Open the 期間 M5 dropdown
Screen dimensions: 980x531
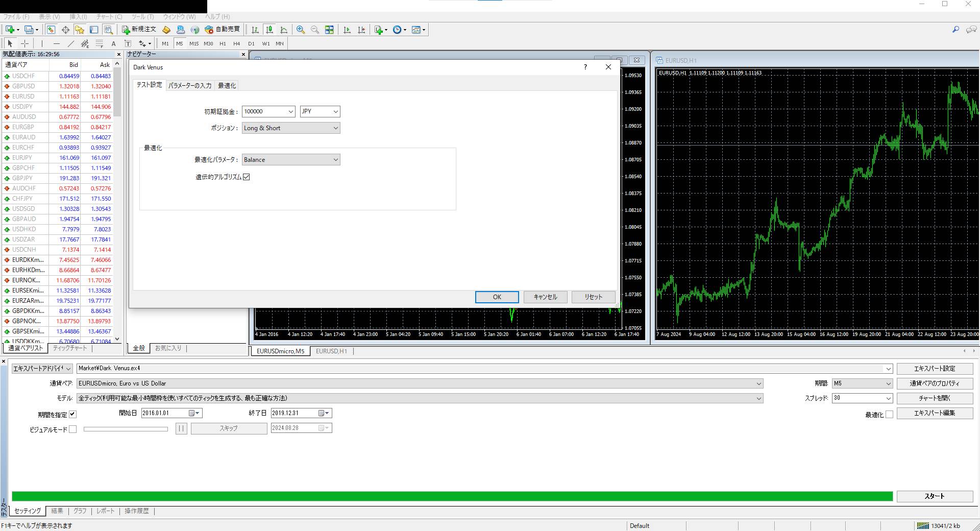[x=862, y=383]
